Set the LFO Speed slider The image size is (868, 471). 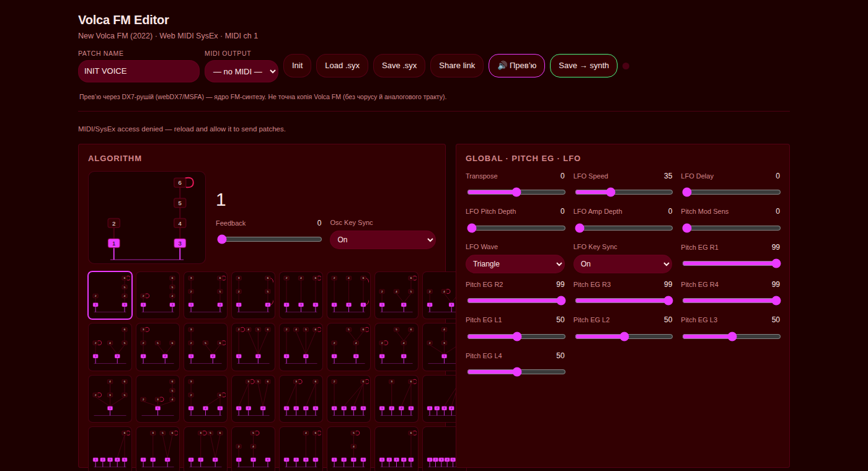(x=623, y=192)
